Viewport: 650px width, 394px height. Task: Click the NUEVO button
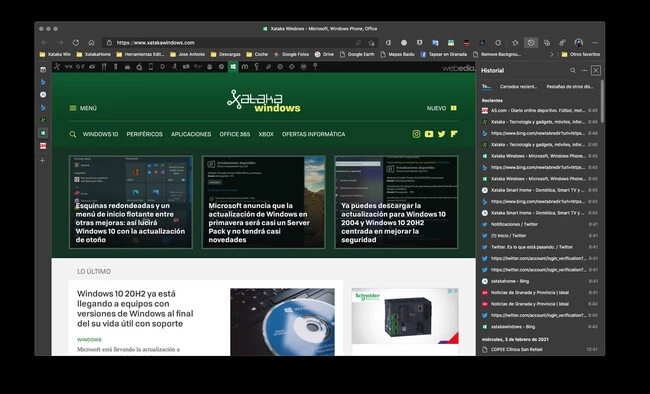click(441, 108)
